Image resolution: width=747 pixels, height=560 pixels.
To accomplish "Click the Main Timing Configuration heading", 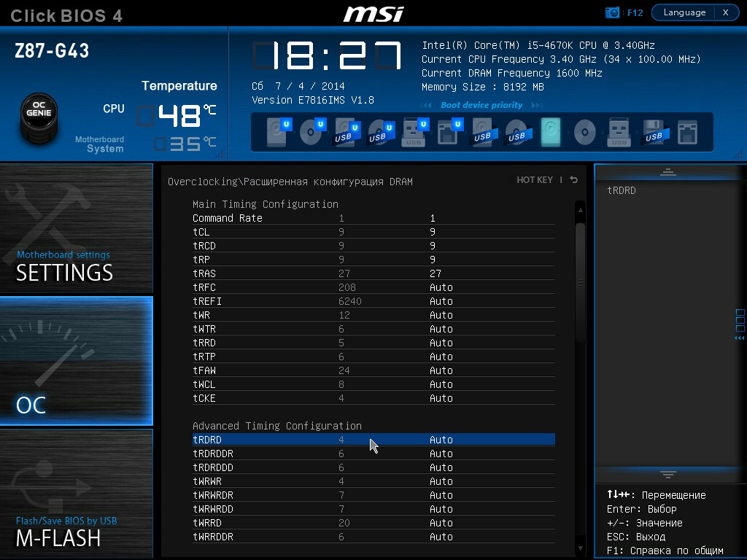I will [266, 204].
